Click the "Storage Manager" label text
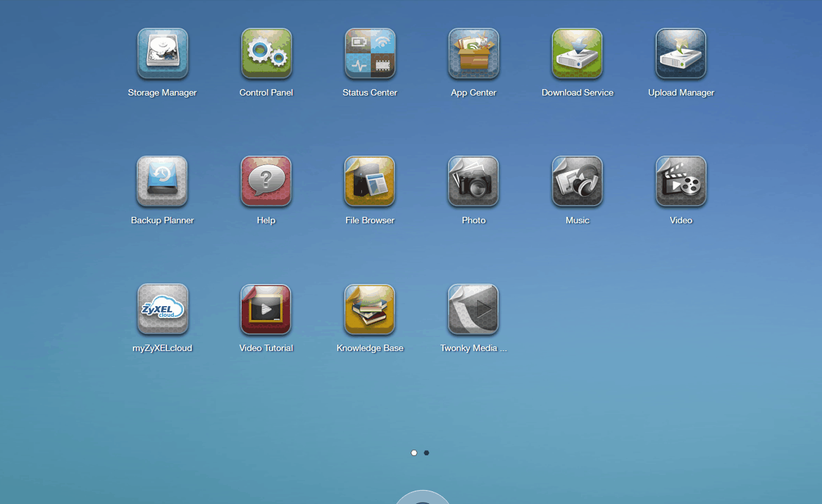Image resolution: width=822 pixels, height=504 pixels. pos(163,93)
